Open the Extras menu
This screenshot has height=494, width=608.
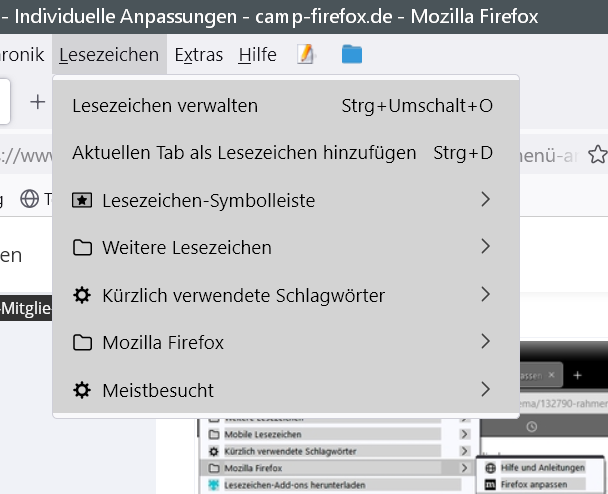pyautogui.click(x=198, y=55)
